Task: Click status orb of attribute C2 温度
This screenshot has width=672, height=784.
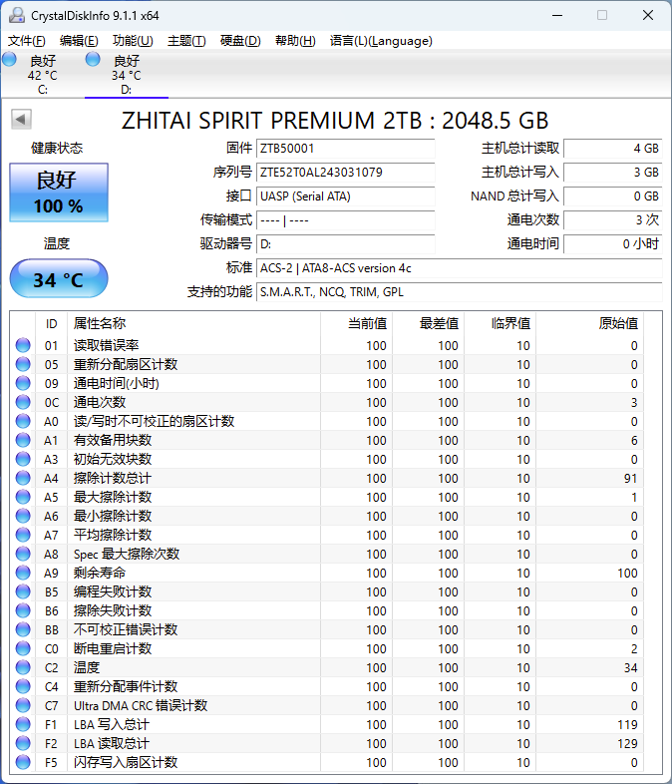Action: pos(23,667)
